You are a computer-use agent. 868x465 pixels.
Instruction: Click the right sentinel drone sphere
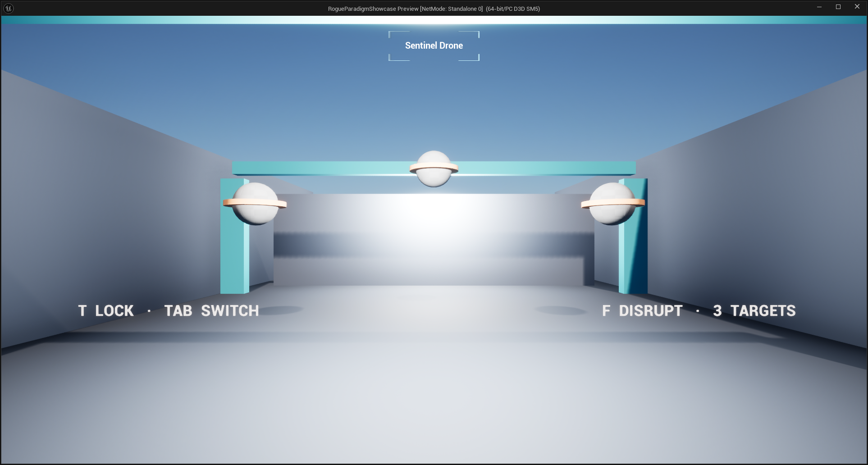[613, 204]
